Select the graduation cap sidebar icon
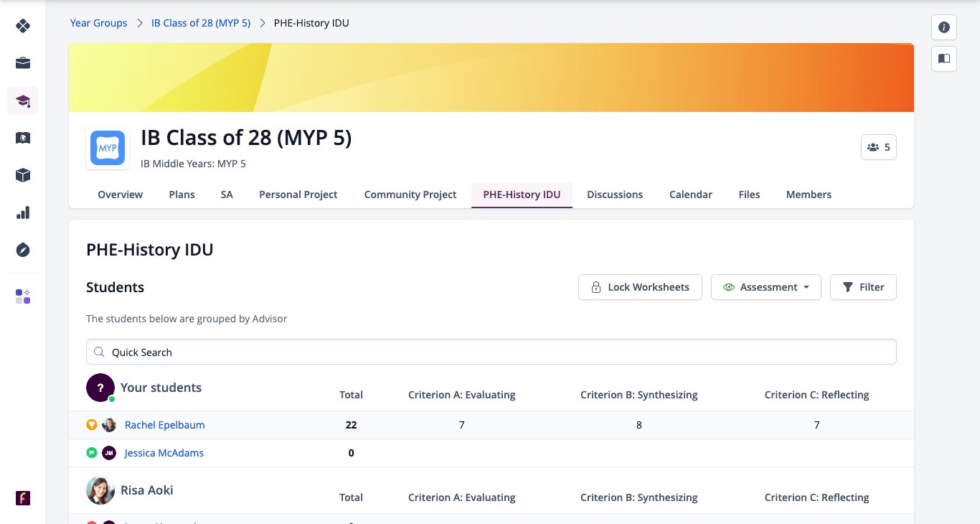 [23, 100]
